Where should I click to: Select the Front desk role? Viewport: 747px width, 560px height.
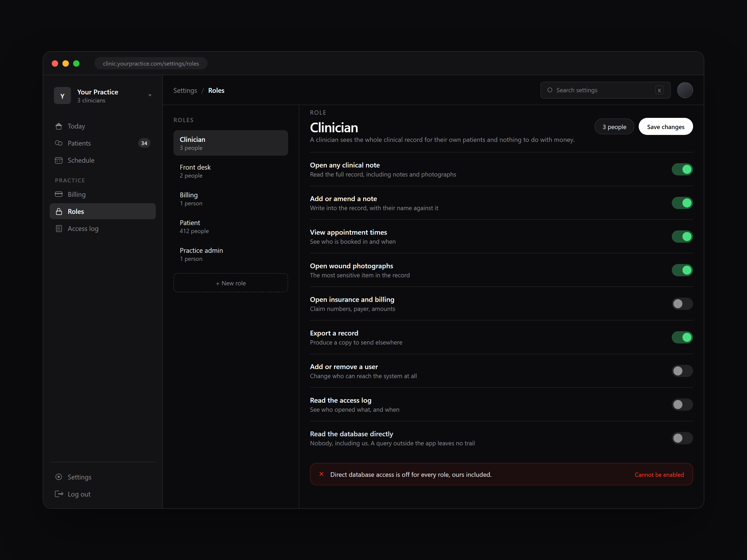pos(231,171)
